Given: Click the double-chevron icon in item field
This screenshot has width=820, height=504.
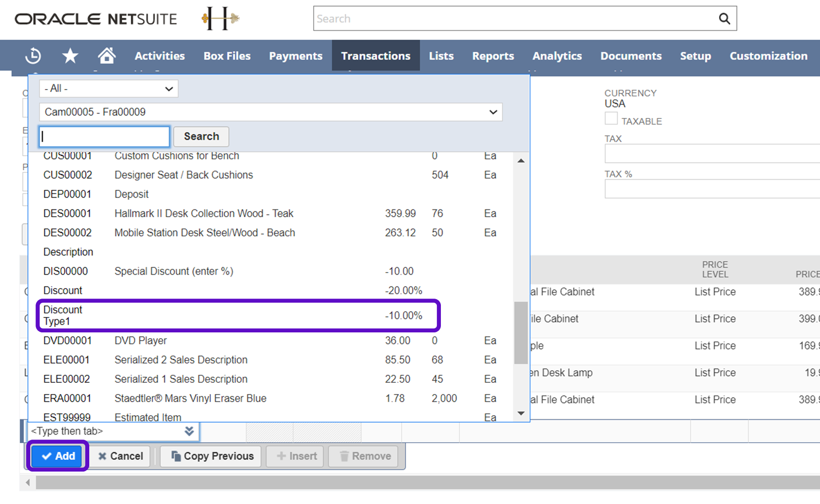Looking at the screenshot, I should (189, 431).
